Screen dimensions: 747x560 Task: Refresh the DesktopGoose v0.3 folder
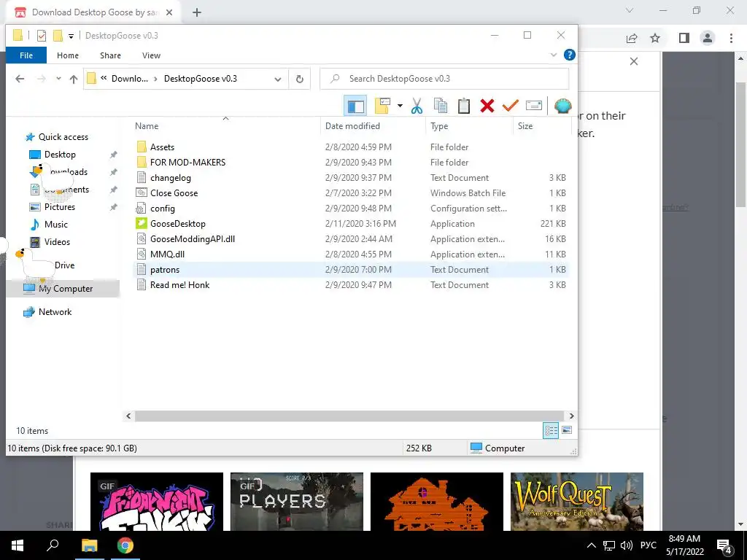pyautogui.click(x=300, y=79)
